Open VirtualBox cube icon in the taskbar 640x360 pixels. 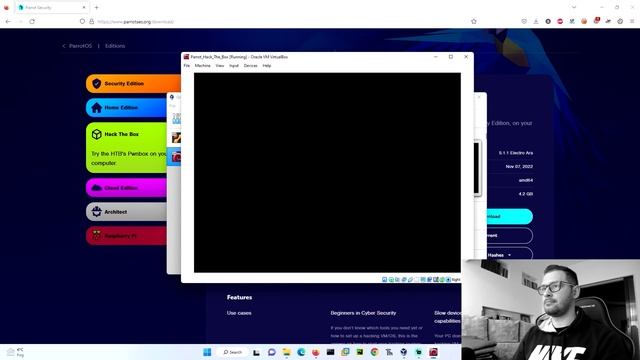click(x=404, y=352)
